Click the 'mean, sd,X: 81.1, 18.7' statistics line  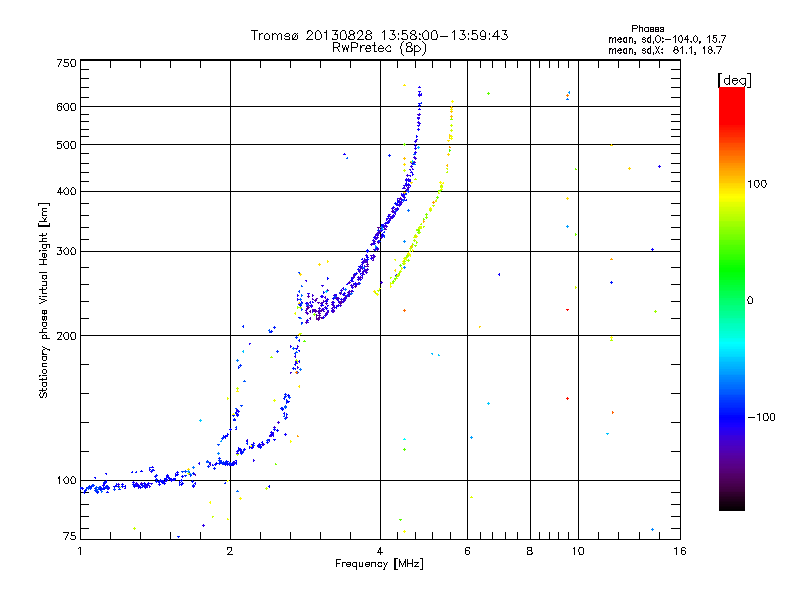[665, 50]
